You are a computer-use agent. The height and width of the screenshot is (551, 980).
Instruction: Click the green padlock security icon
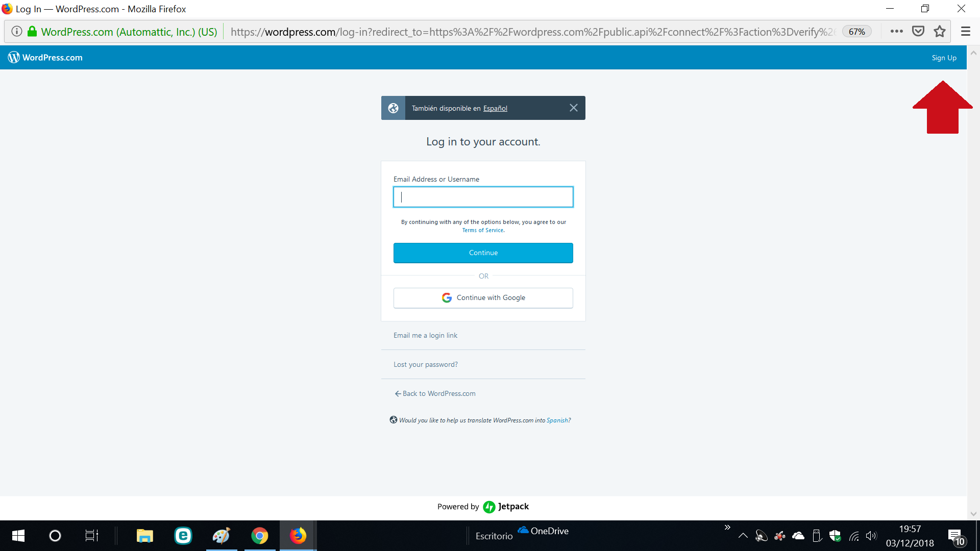[32, 32]
